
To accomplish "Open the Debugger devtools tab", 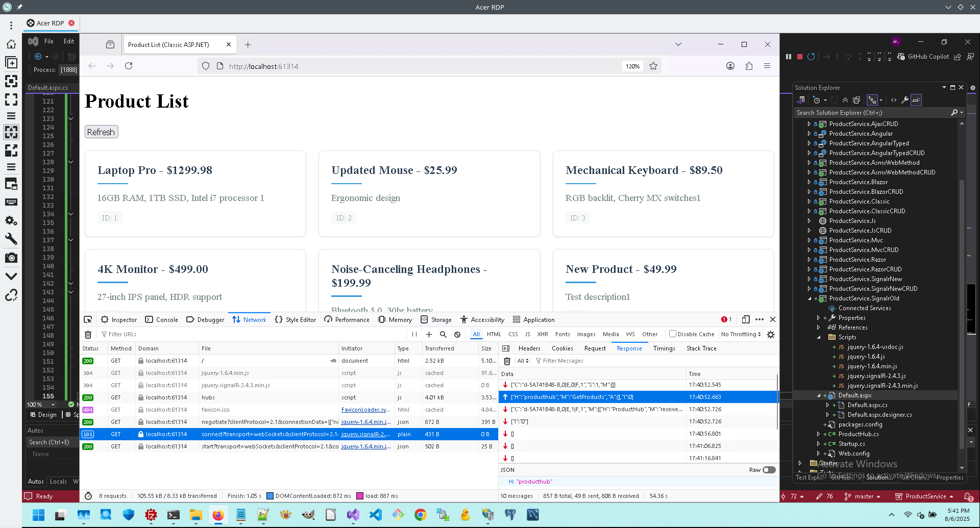I will point(205,319).
